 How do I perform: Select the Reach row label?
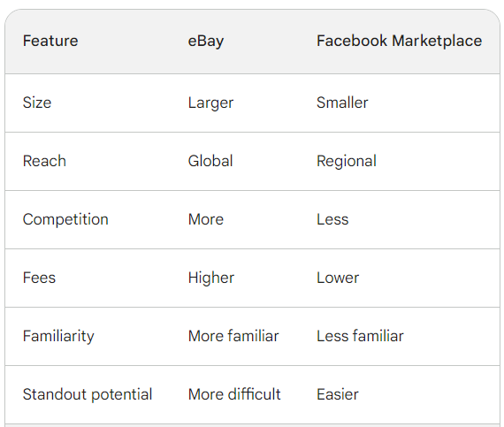[x=44, y=161]
